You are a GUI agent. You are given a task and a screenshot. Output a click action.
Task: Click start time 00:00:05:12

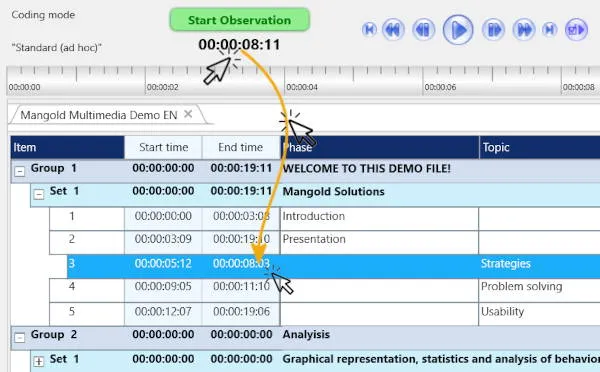point(163,264)
